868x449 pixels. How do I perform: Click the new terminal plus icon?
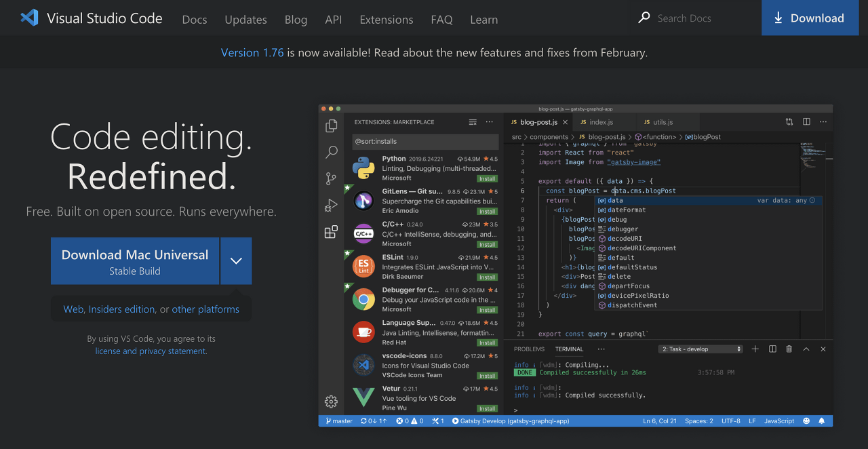click(755, 349)
